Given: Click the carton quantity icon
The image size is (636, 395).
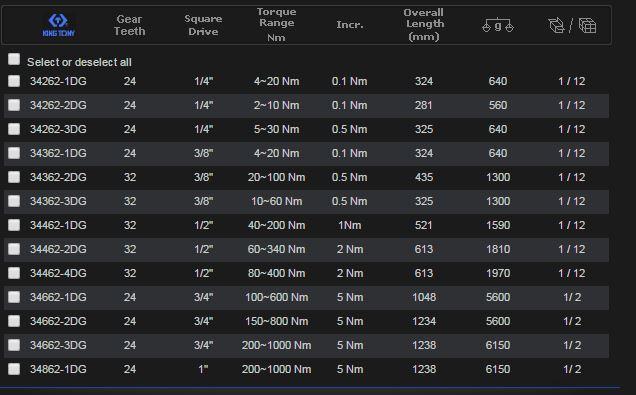Looking at the screenshot, I should 587,26.
